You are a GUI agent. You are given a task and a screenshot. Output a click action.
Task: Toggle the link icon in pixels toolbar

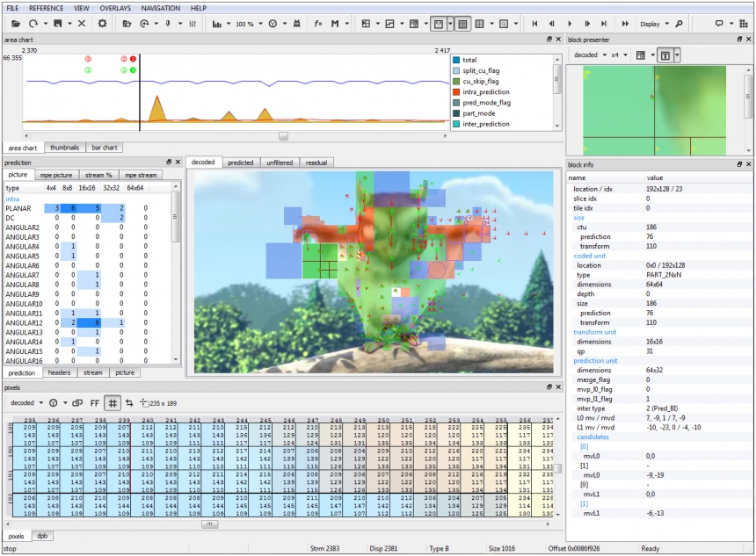pyautogui.click(x=77, y=402)
